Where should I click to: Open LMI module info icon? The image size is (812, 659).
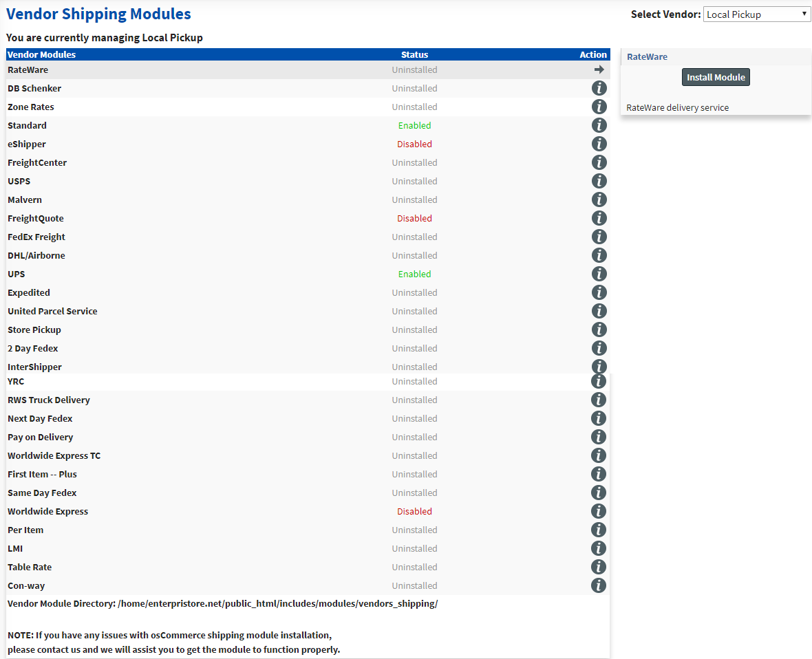[599, 548]
